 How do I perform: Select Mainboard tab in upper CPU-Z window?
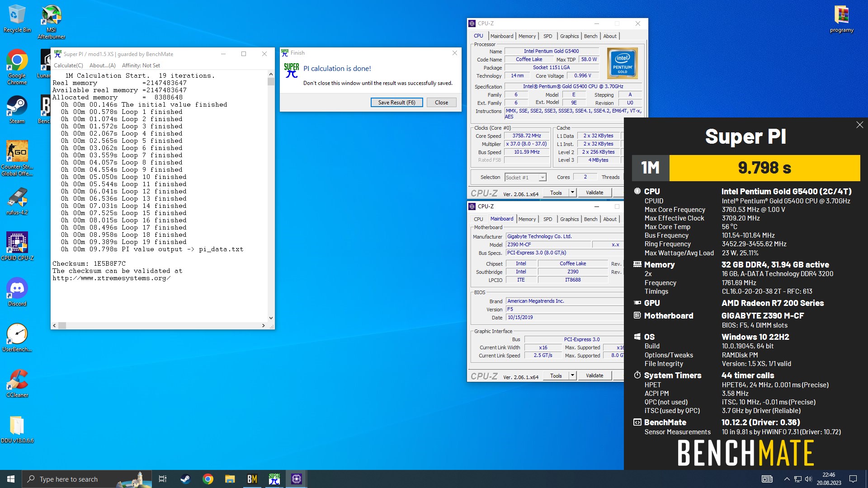tap(502, 36)
